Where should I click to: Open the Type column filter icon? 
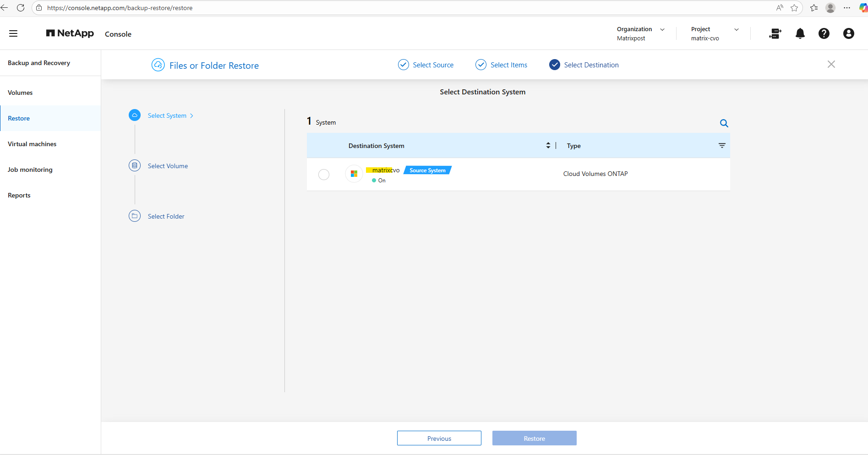click(x=722, y=146)
